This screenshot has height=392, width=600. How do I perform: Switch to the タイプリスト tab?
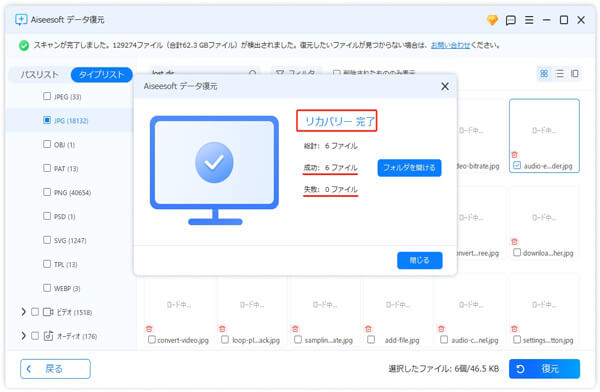(101, 74)
